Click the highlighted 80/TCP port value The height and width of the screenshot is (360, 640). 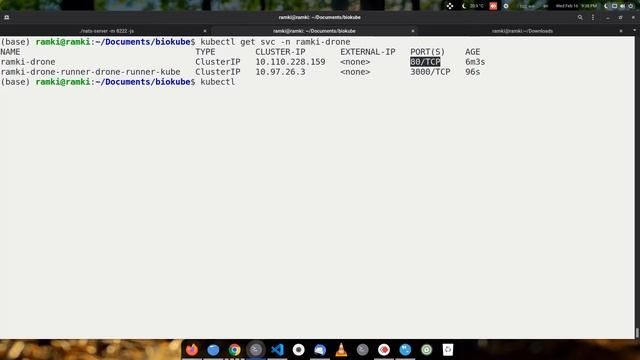425,62
